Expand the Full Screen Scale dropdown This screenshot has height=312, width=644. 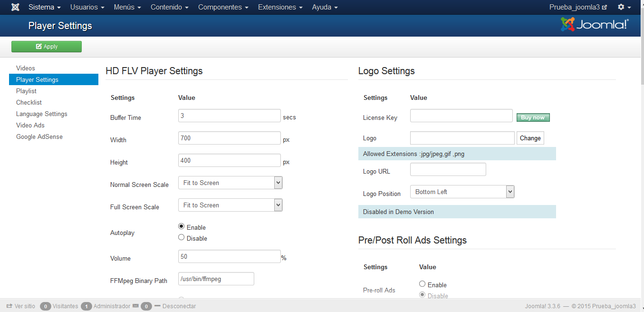point(231,205)
